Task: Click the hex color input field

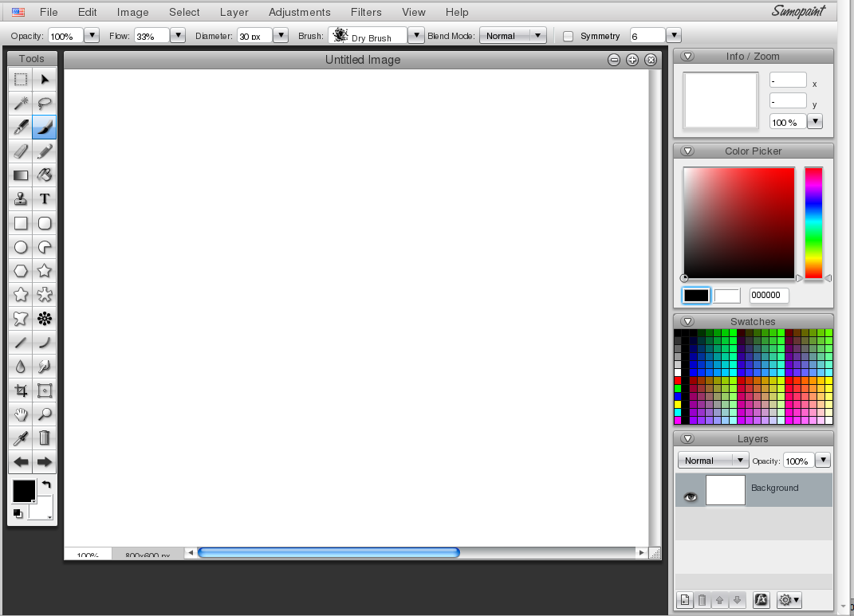Action: tap(769, 296)
